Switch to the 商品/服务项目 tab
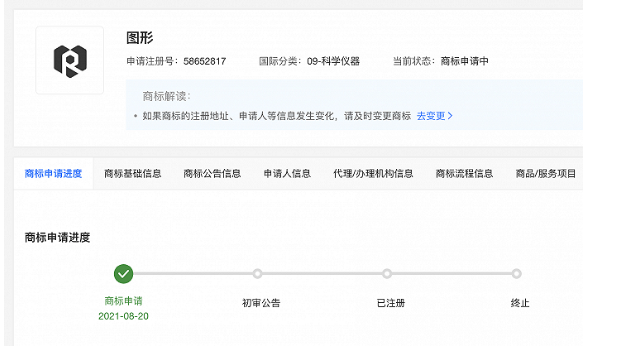 546,173
